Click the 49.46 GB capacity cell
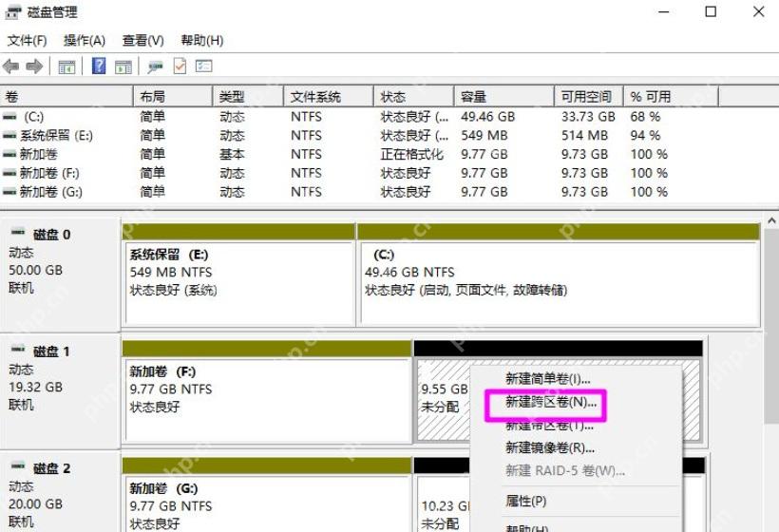779x532 pixels. pyautogui.click(x=488, y=117)
